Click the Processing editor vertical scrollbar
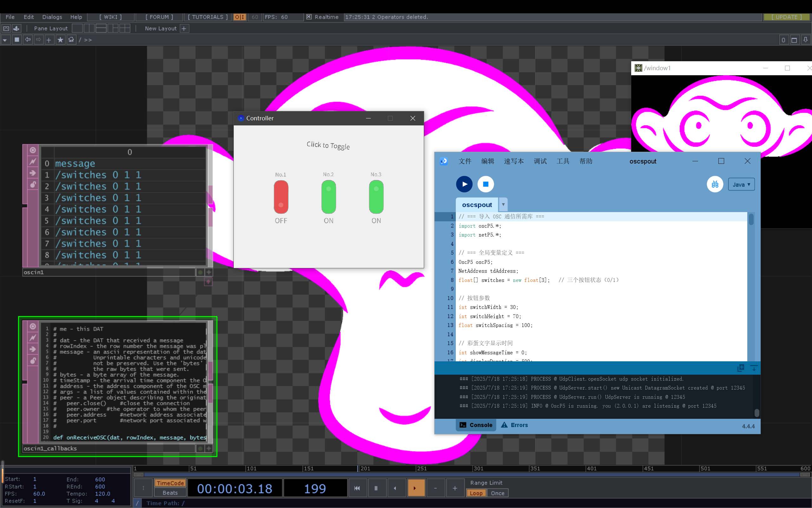This screenshot has height=508, width=812. (x=751, y=219)
